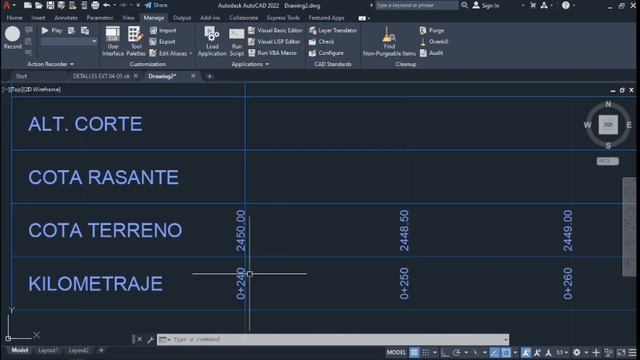Start the Action Recorder Record button

(x=12, y=38)
